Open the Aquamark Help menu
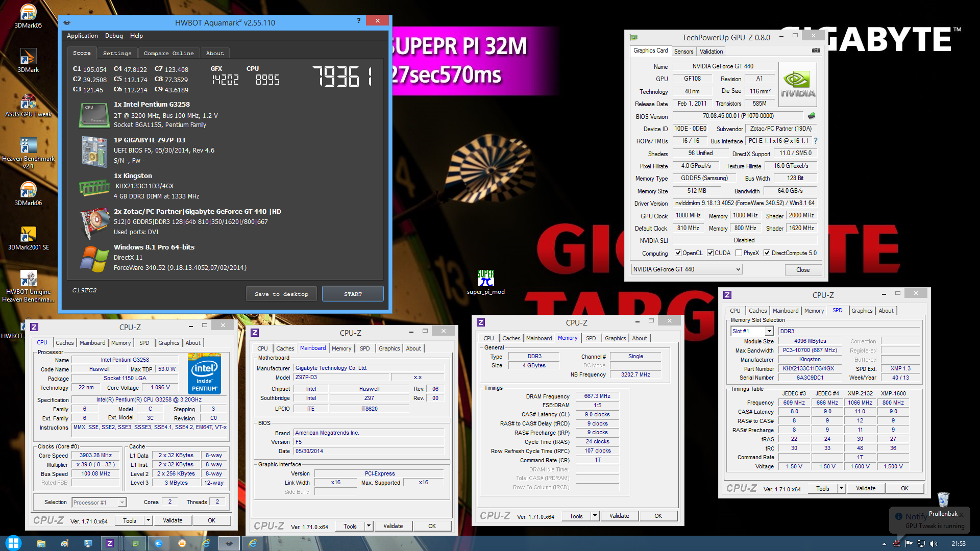Viewport: 980px width, 551px height. click(x=136, y=36)
